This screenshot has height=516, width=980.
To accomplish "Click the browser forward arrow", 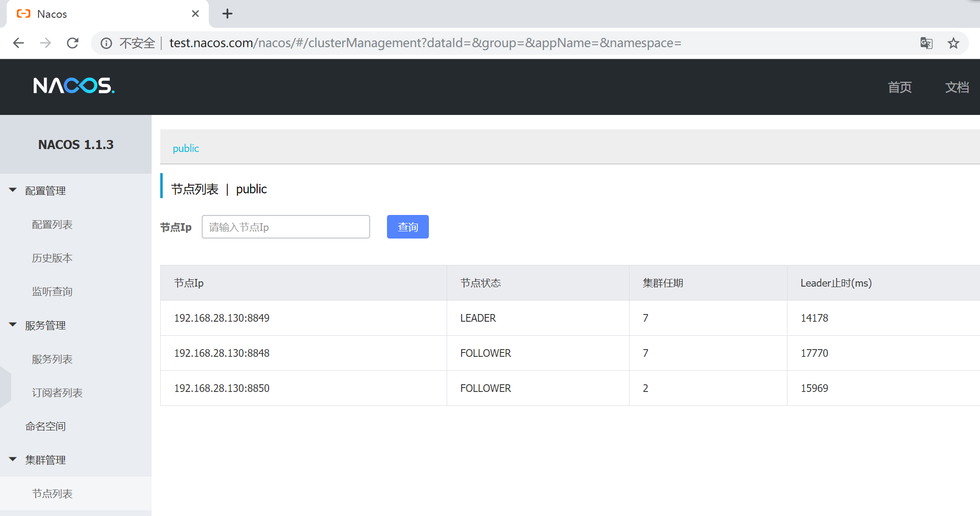I will pyautogui.click(x=45, y=43).
